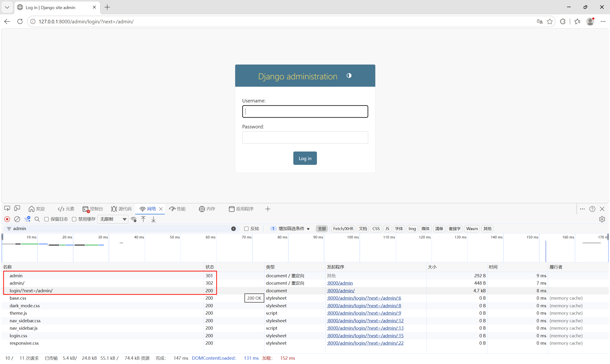Switch to the 欢迎 tab
The height and width of the screenshot is (364, 610).
[x=37, y=209]
